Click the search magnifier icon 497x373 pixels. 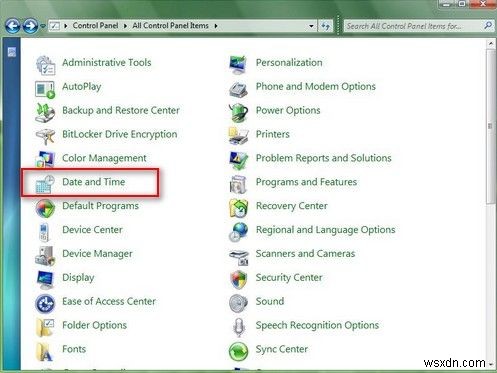[488, 25]
